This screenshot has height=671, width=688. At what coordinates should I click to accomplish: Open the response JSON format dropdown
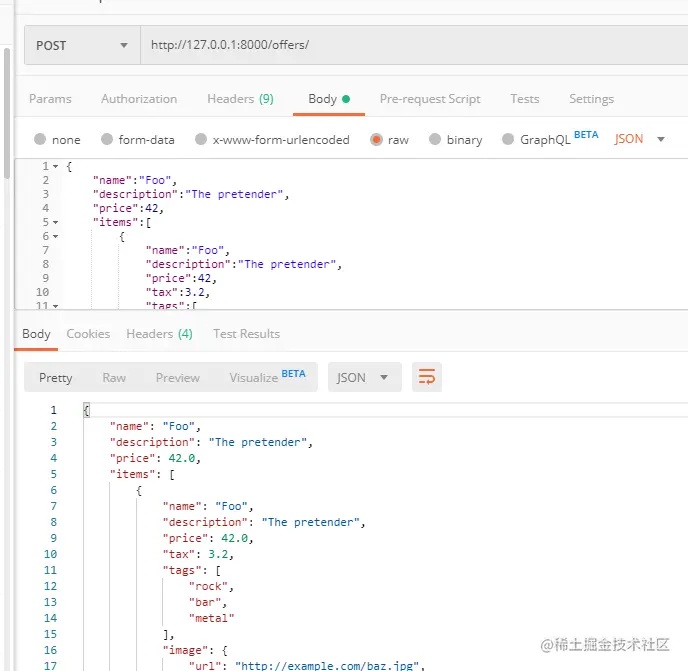coord(364,377)
